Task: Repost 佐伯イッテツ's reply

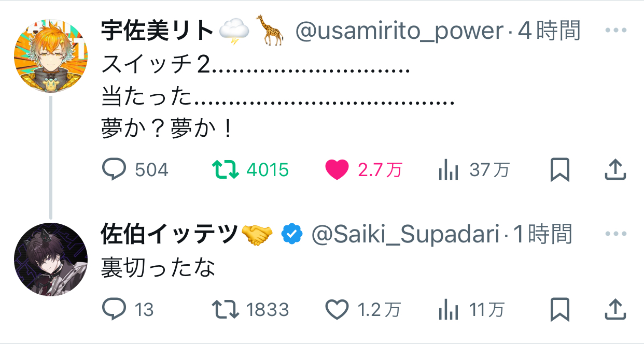Action: pos(226,309)
